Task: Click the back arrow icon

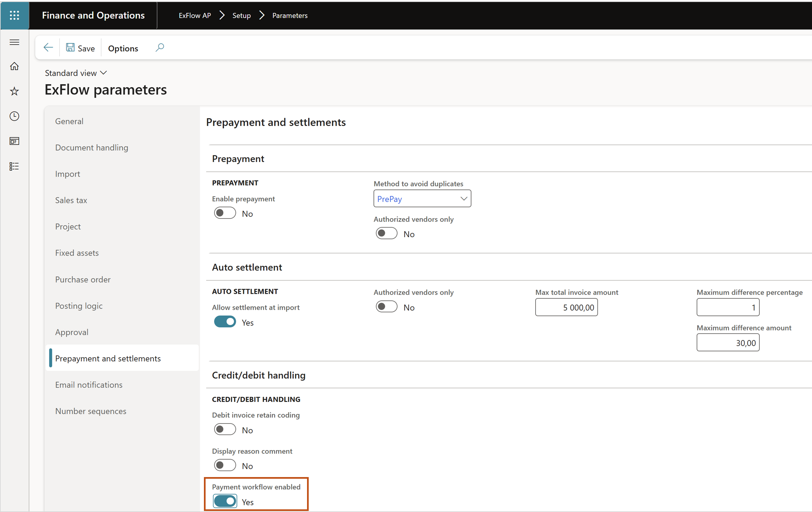Action: (48, 48)
